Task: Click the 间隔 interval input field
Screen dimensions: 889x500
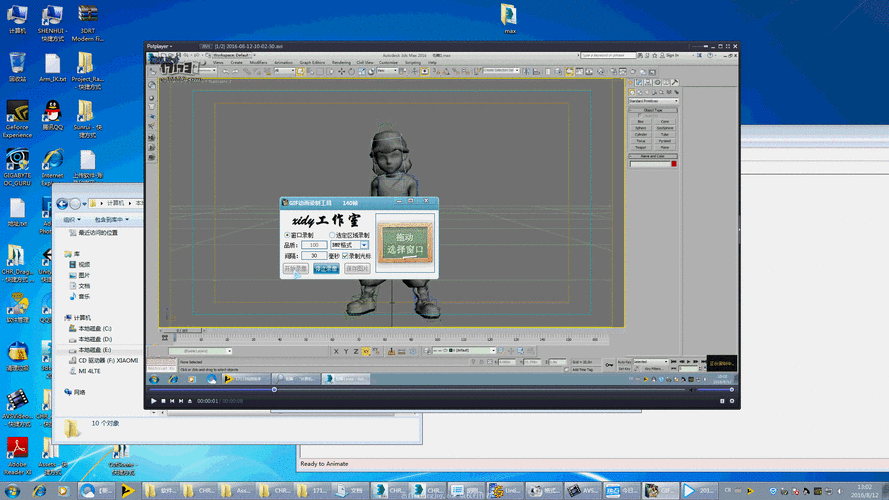Action: click(314, 256)
